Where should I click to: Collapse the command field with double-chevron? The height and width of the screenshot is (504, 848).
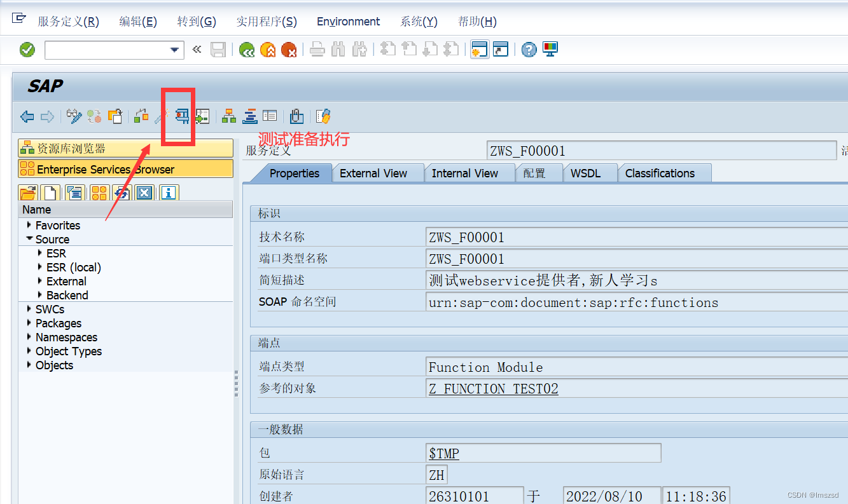(197, 49)
